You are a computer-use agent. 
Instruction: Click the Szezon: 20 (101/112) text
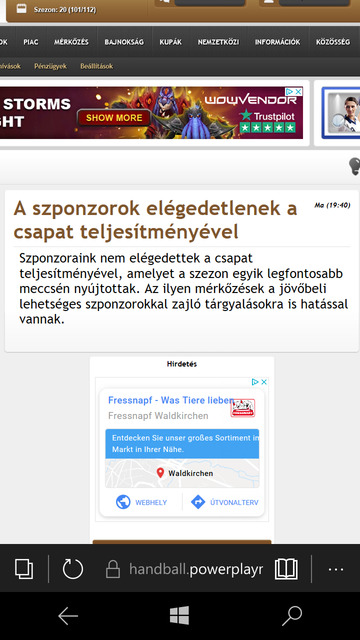coord(65,9)
